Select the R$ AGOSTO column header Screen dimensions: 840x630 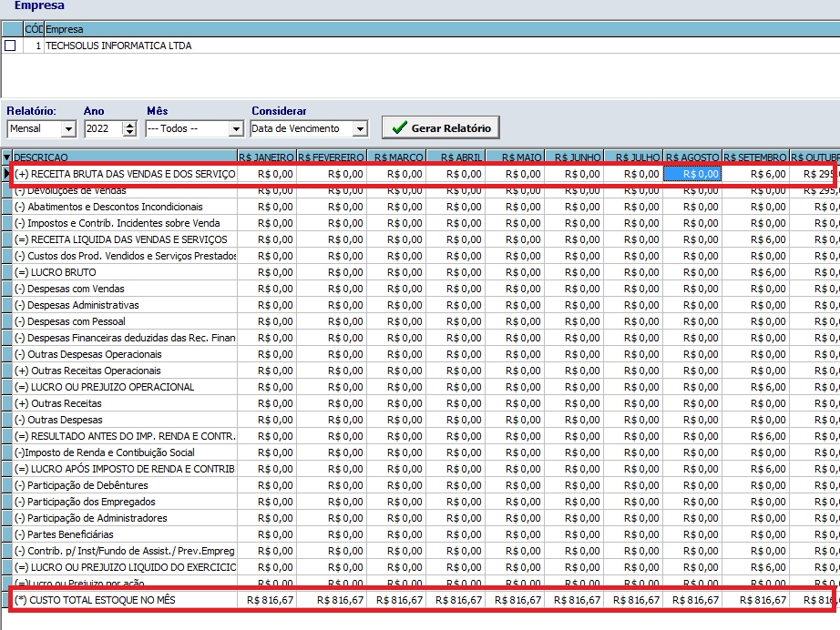pos(692,157)
